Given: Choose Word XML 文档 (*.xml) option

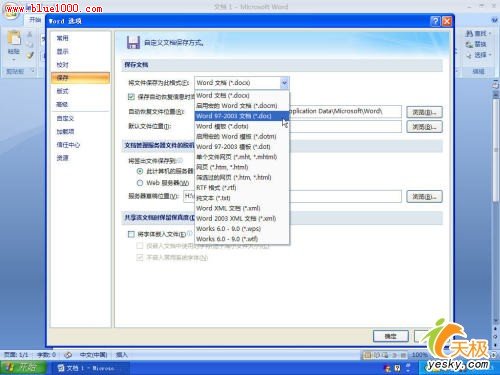Looking at the screenshot, I should [242, 208].
